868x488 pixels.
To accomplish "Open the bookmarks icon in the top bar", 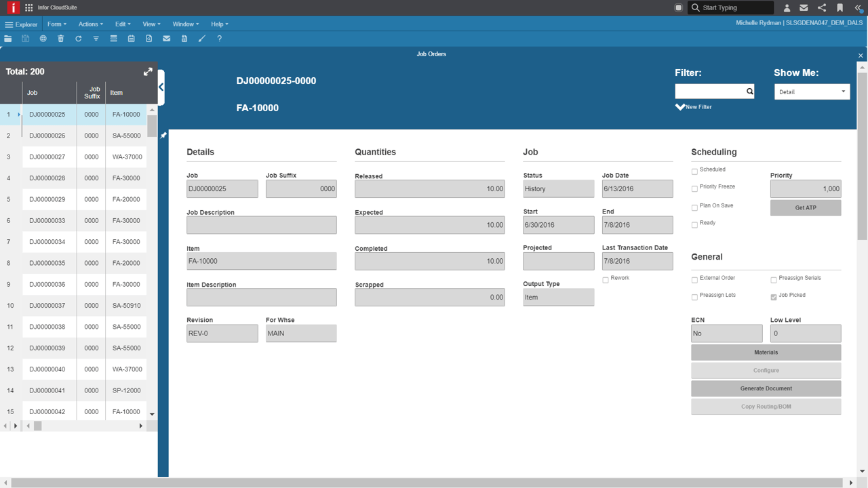I will (841, 7).
